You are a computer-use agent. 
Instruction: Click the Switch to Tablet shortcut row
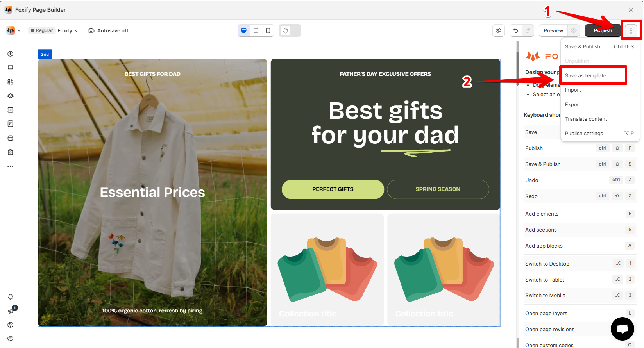coord(580,280)
